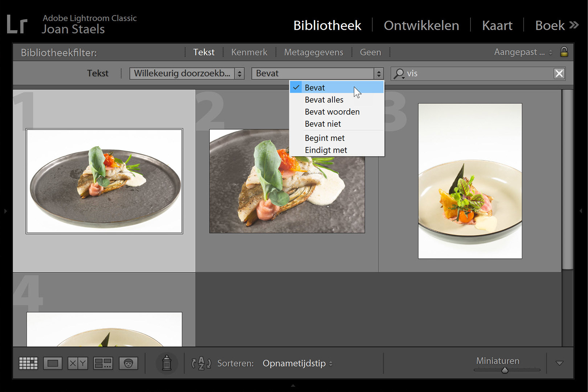The height and width of the screenshot is (392, 588).
Task: Open People face view icon
Action: click(128, 363)
